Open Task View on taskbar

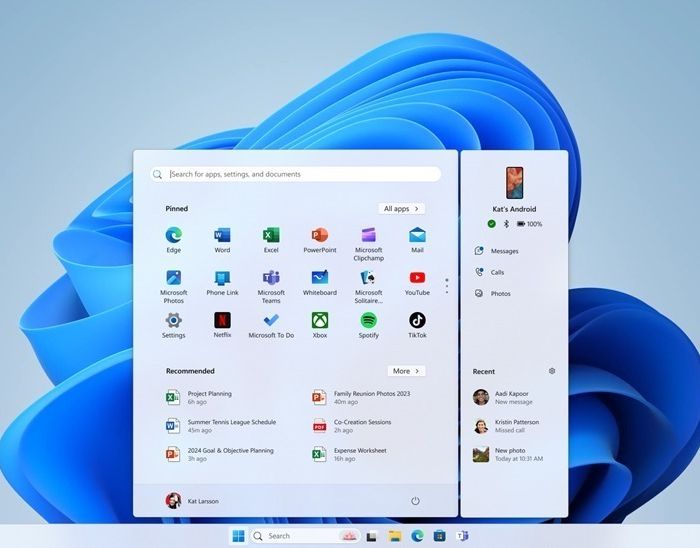(x=371, y=536)
